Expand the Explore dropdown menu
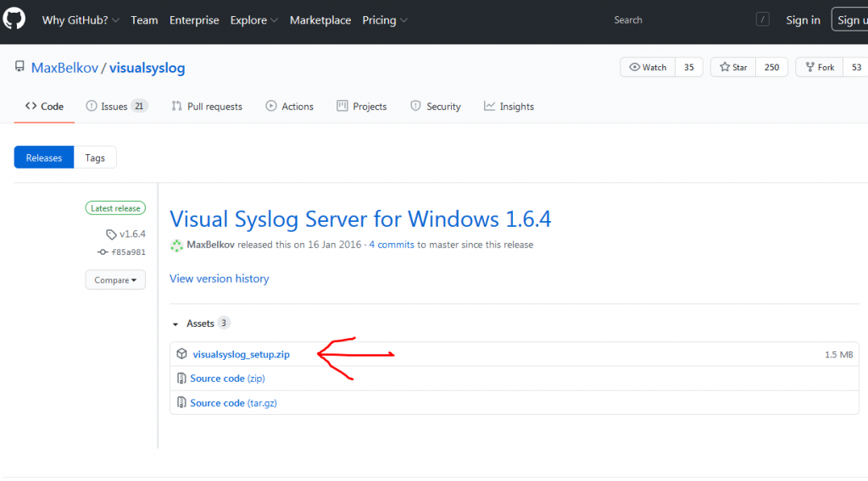The width and height of the screenshot is (868, 481). click(253, 20)
